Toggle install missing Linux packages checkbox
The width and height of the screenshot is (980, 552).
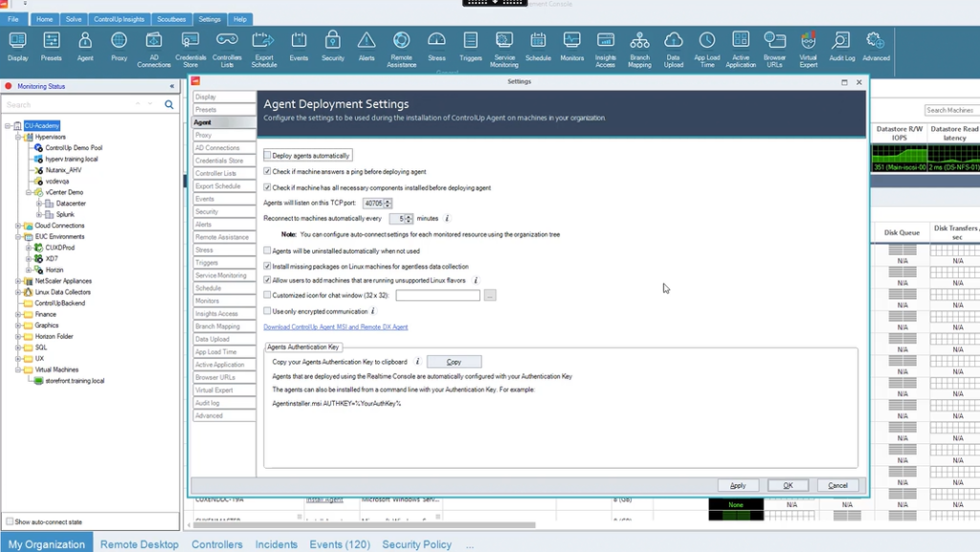(x=268, y=266)
